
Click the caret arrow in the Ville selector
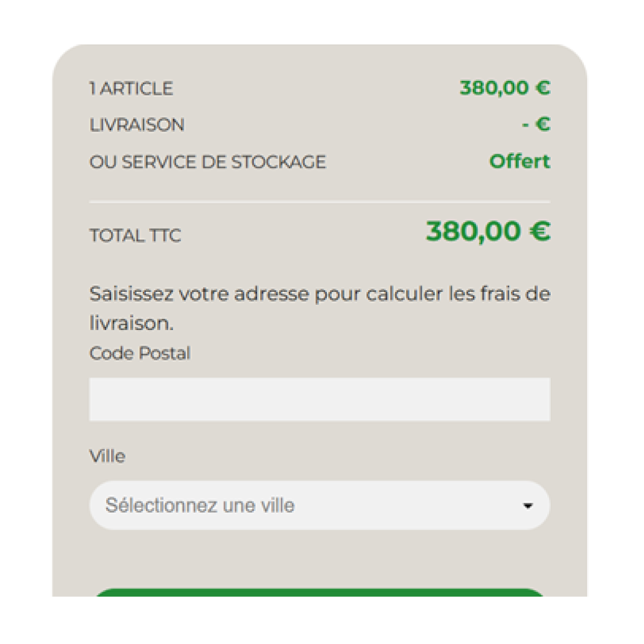coord(528,506)
